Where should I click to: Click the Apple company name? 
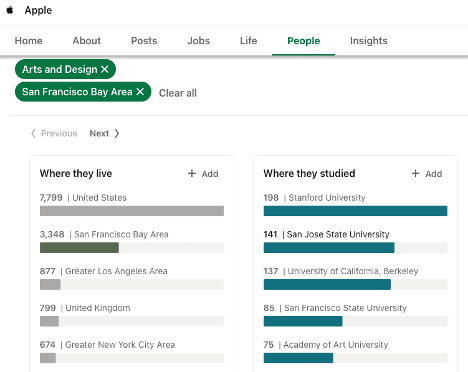[x=38, y=10]
